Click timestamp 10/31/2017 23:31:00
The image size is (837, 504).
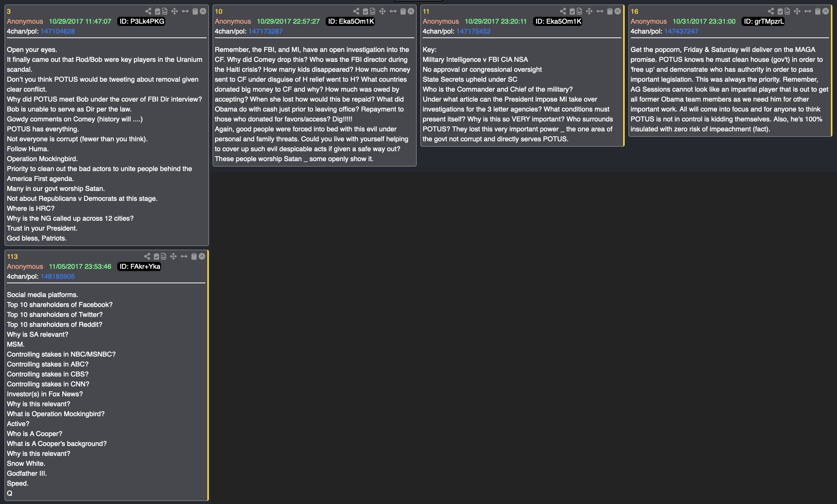[704, 21]
